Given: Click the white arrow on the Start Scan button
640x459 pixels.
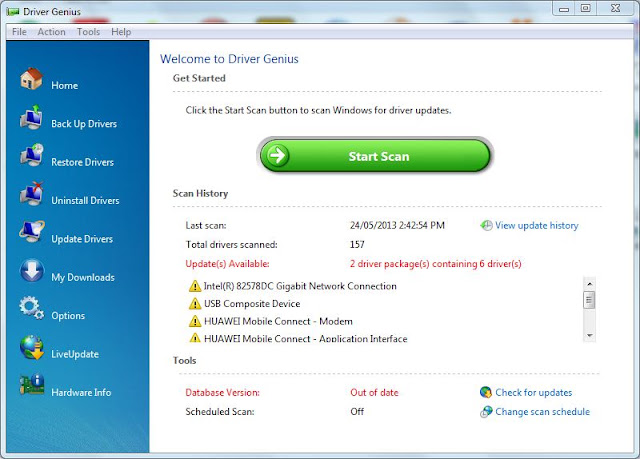Looking at the screenshot, I should coord(278,156).
